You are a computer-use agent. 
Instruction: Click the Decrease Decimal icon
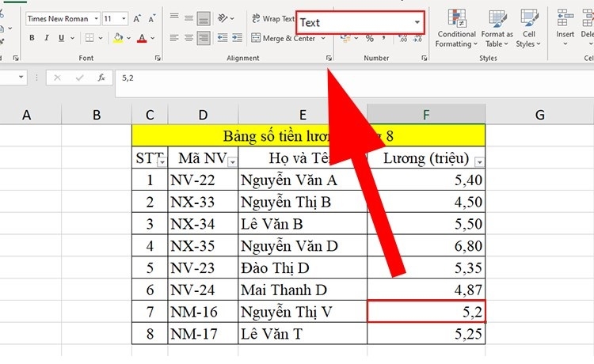(x=417, y=38)
